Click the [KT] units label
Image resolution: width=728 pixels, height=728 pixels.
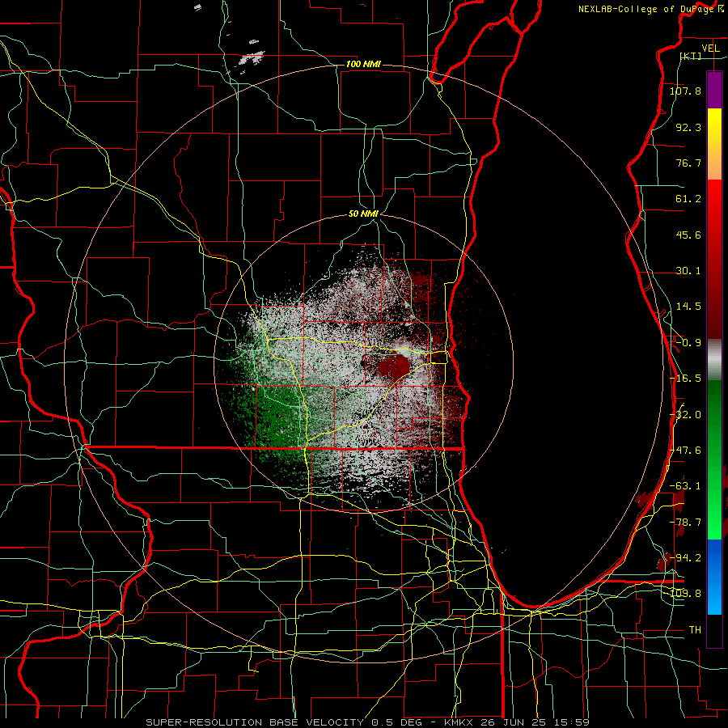pyautogui.click(x=690, y=56)
